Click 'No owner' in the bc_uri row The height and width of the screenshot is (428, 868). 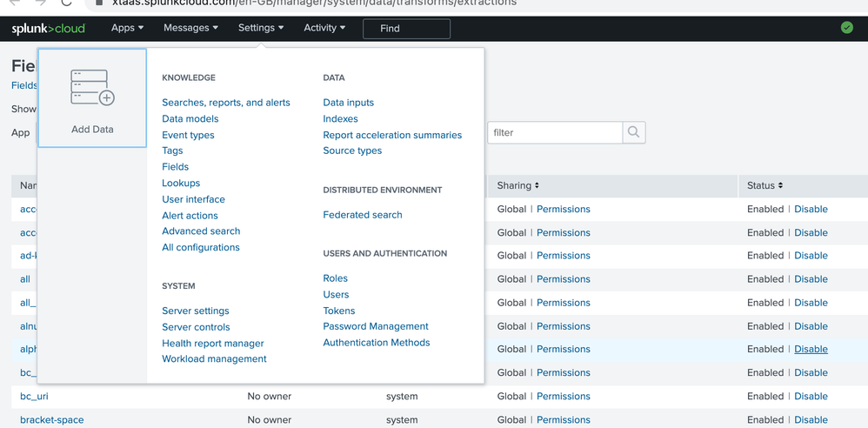coord(269,397)
